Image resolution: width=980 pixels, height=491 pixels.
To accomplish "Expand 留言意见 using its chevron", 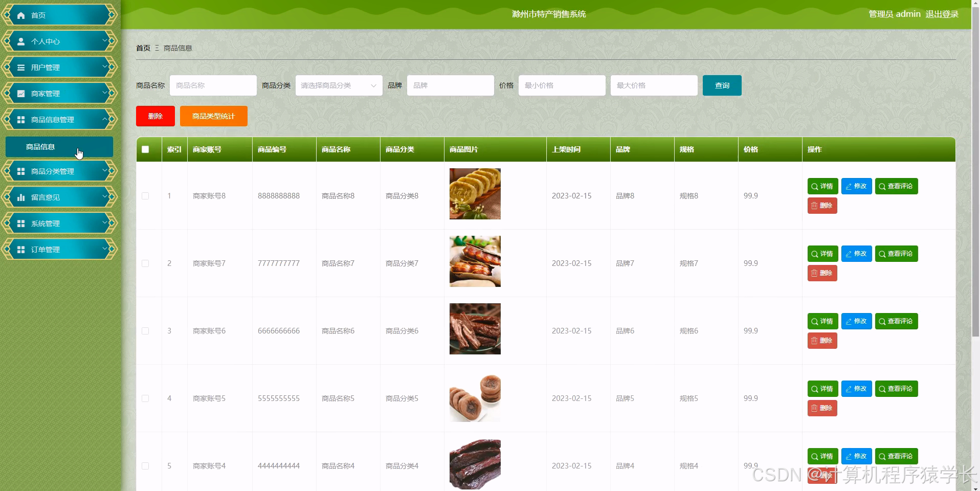I will tap(105, 196).
